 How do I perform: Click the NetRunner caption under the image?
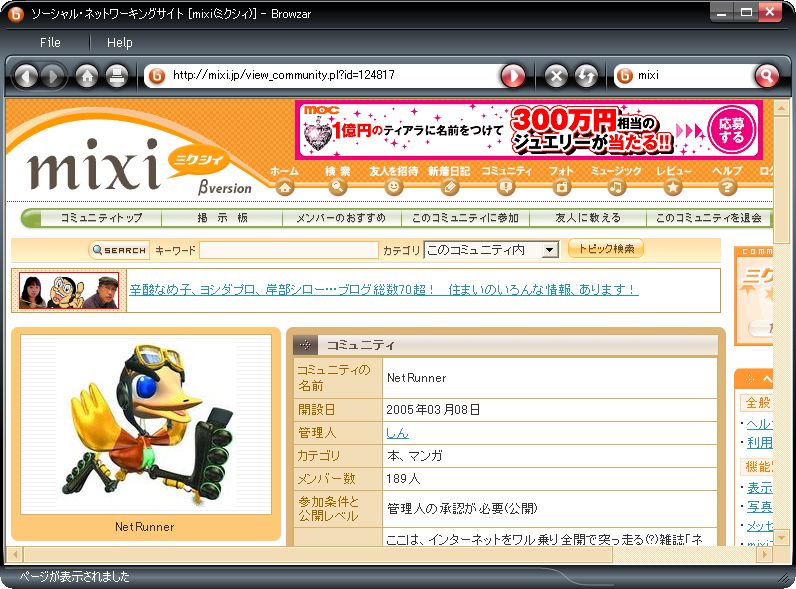[145, 527]
